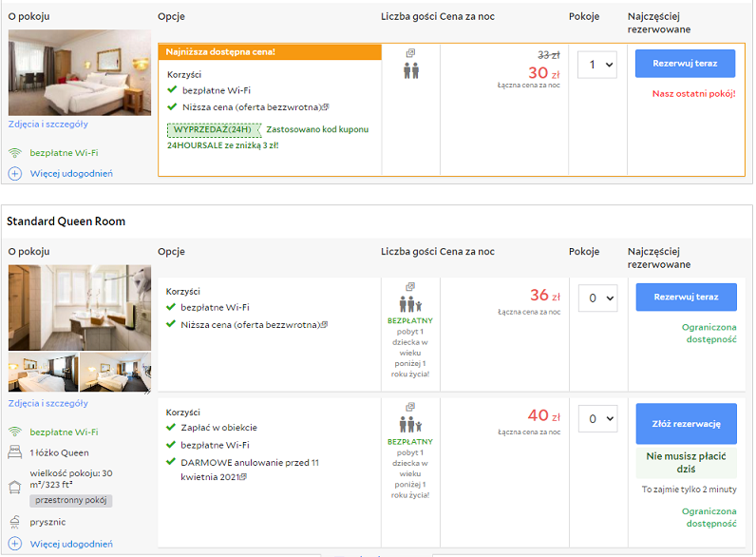This screenshot has width=756, height=557.
Task: Click the Nie musisz płacić dziś badge
Action: tap(686, 462)
